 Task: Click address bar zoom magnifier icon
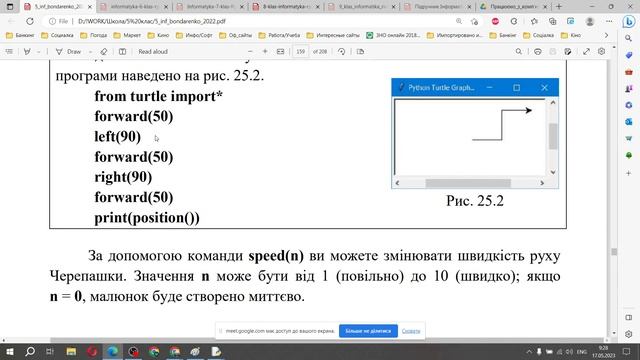coord(459,21)
